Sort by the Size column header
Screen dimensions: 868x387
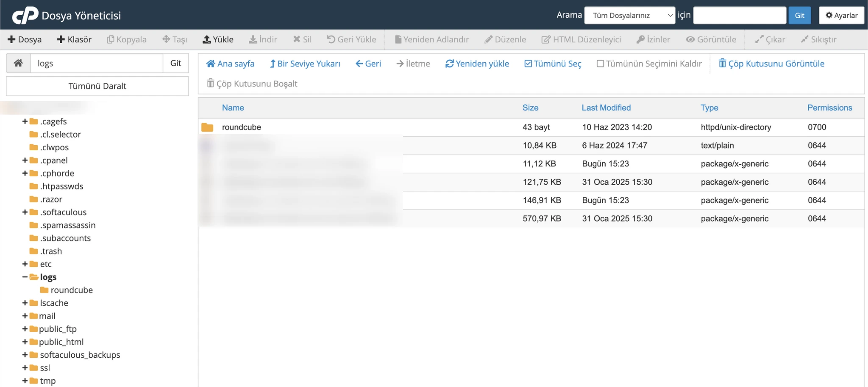530,108
